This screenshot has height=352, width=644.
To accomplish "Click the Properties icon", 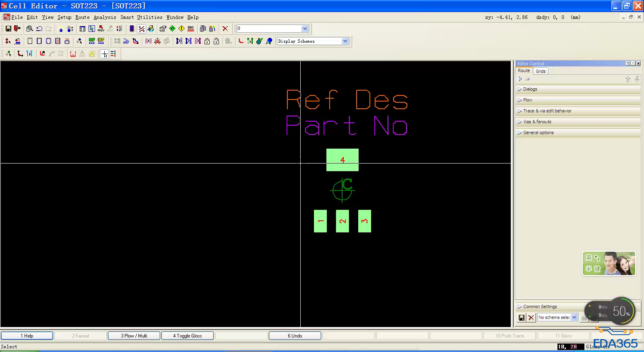I will (x=163, y=29).
